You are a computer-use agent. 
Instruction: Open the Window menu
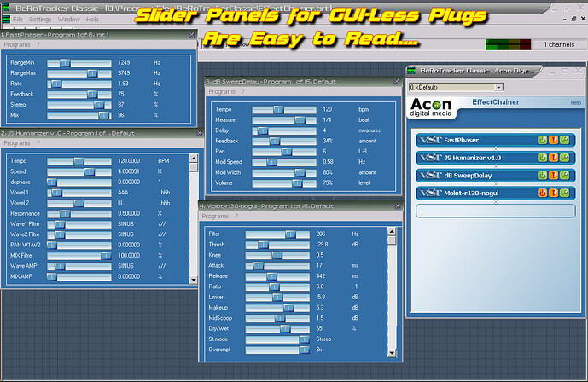tap(69, 19)
